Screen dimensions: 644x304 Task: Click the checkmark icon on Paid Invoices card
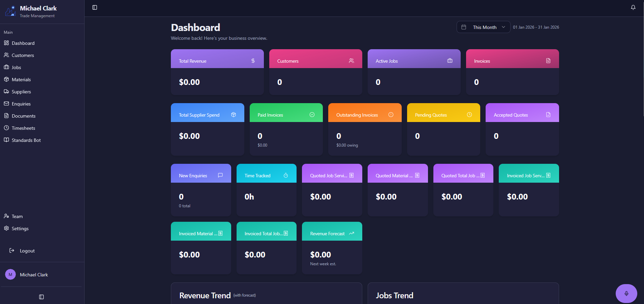tap(312, 115)
